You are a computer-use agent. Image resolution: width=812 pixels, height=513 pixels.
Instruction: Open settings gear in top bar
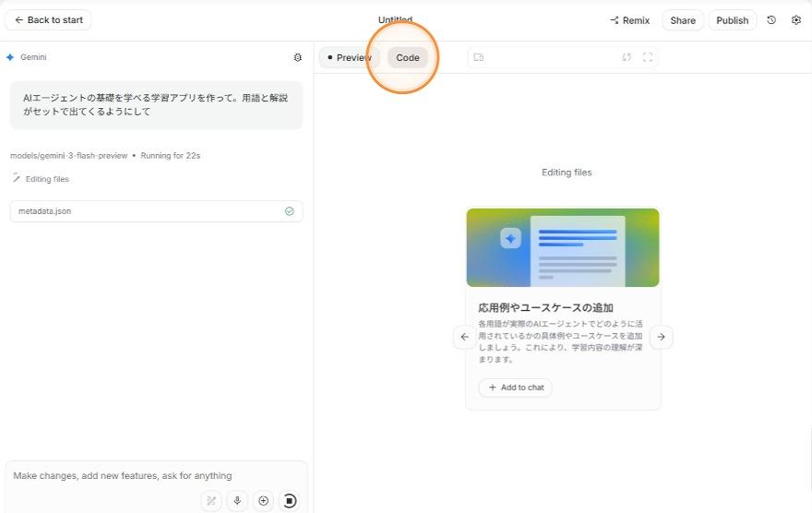pos(796,20)
